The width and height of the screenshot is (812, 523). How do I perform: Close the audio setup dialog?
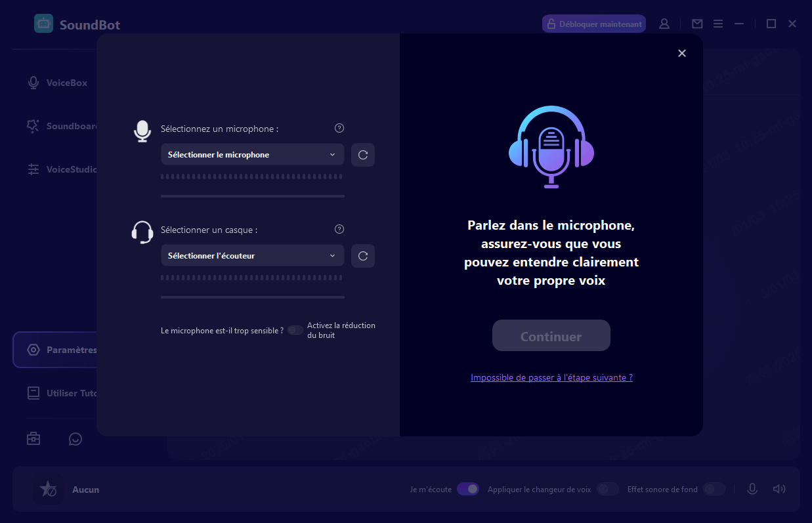[682, 53]
